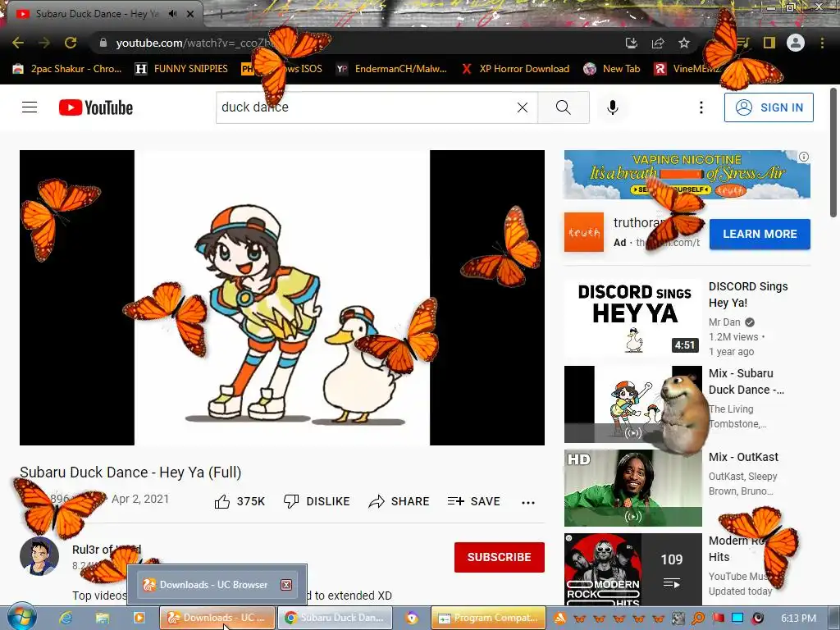Screen dimensions: 840x630
Task: Click the ad info icon
Action: pyautogui.click(x=804, y=157)
